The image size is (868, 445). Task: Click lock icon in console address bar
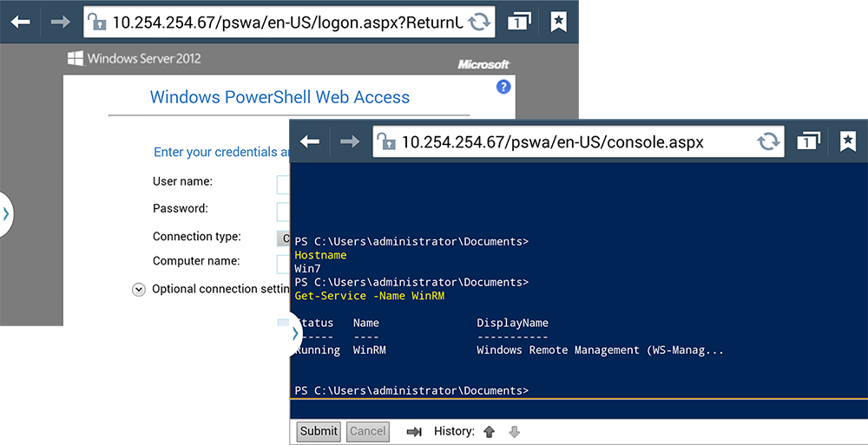click(387, 142)
